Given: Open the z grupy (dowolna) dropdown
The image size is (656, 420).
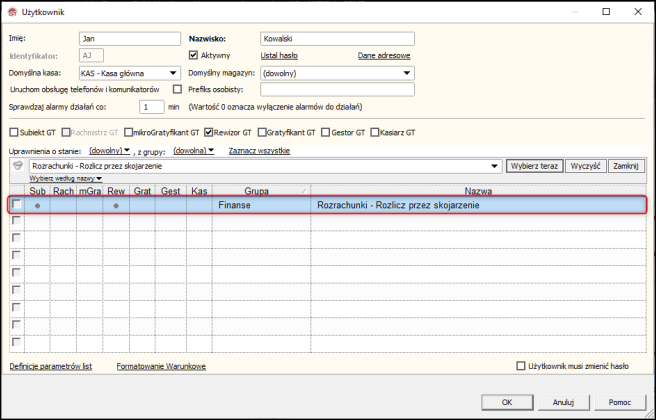Looking at the screenshot, I should tap(194, 151).
